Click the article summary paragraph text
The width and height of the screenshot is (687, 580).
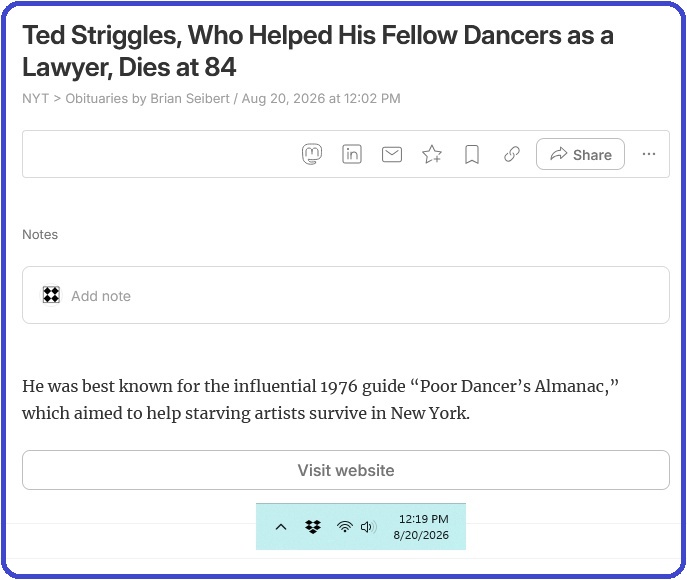pyautogui.click(x=320, y=400)
